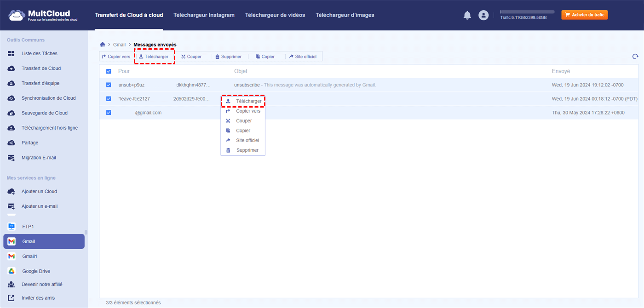
Task: Click the Objet column header
Action: click(x=241, y=71)
